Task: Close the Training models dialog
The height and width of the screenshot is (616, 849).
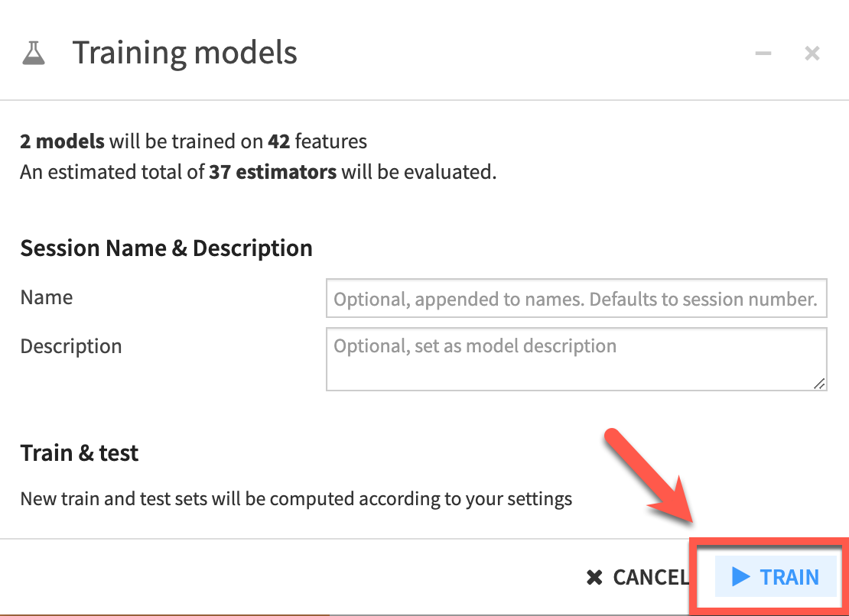Action: click(812, 53)
